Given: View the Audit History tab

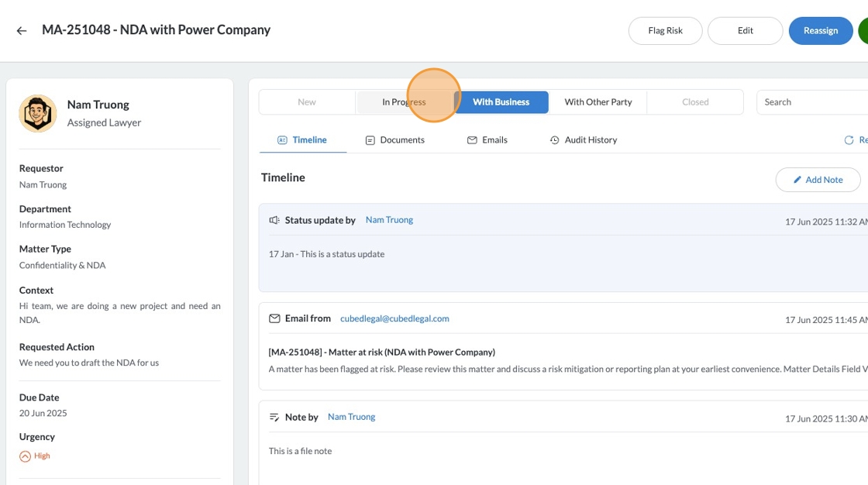Looking at the screenshot, I should (584, 140).
